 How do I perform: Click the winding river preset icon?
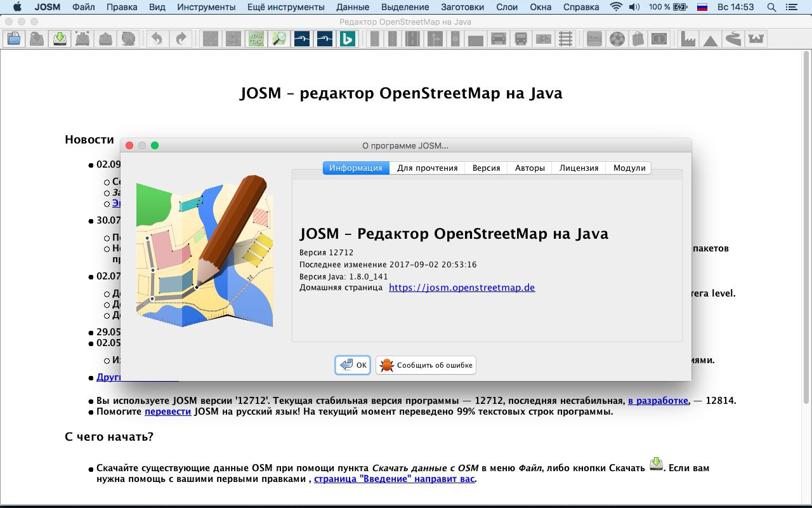[x=733, y=38]
